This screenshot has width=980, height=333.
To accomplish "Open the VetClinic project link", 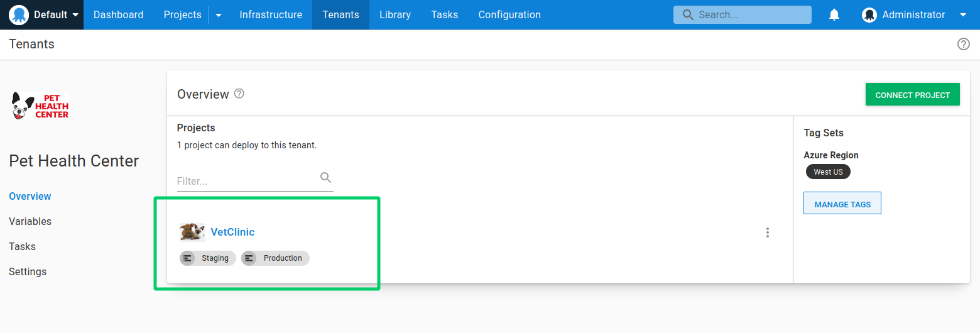I will coord(232,232).
